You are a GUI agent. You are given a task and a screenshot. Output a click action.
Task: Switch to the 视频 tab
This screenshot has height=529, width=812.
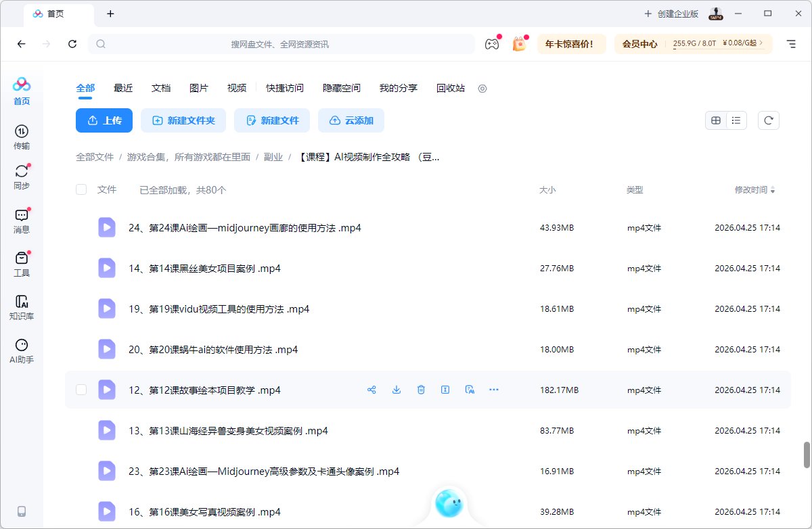[x=237, y=88]
